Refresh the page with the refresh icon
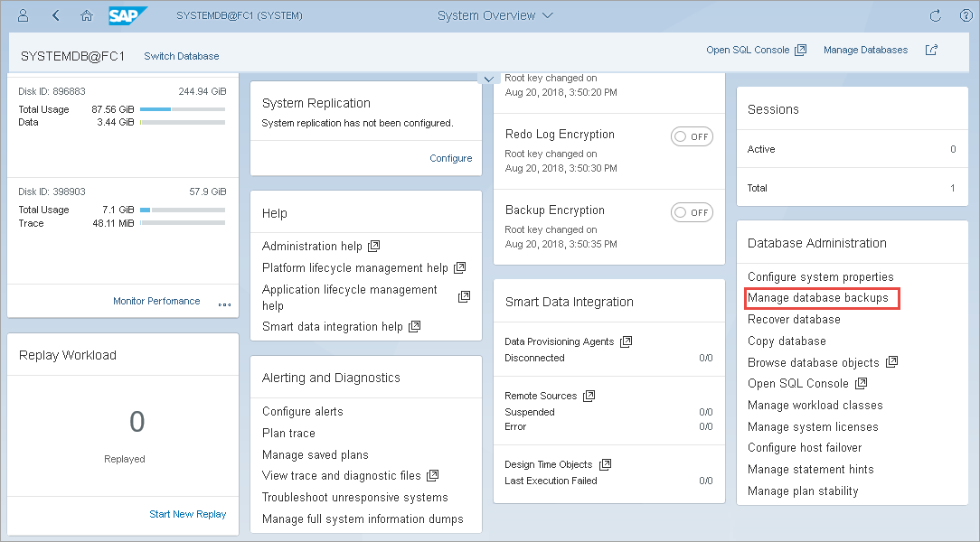 pos(936,15)
